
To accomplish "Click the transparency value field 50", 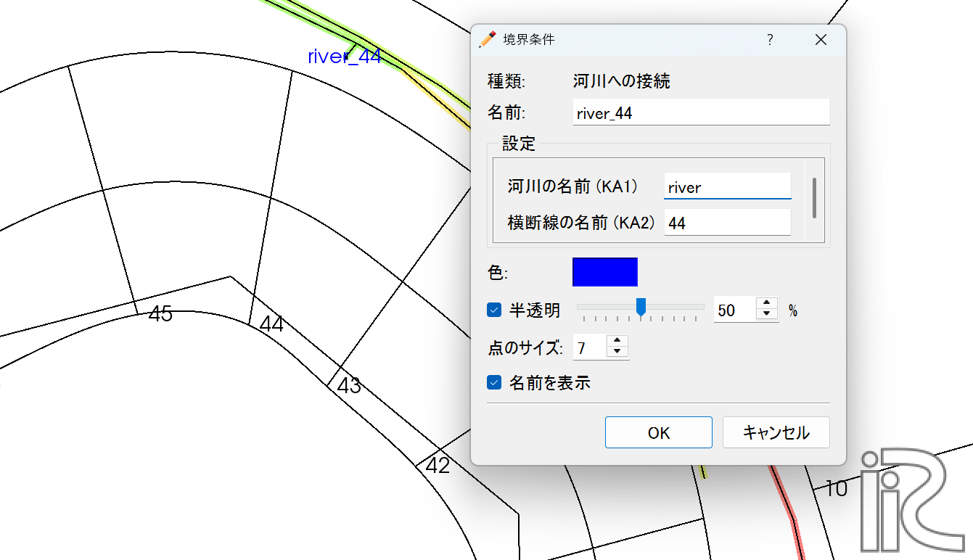I will click(x=734, y=310).
